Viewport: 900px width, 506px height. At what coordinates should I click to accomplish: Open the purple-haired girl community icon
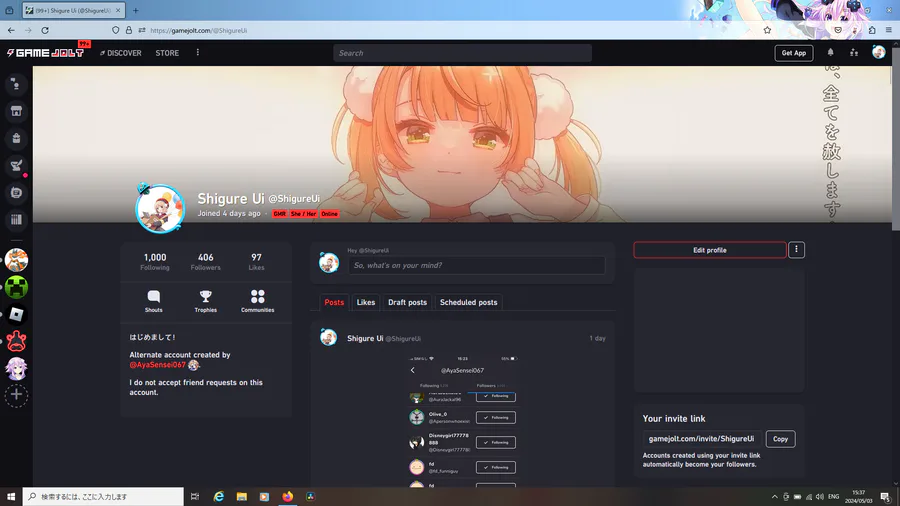click(x=16, y=368)
